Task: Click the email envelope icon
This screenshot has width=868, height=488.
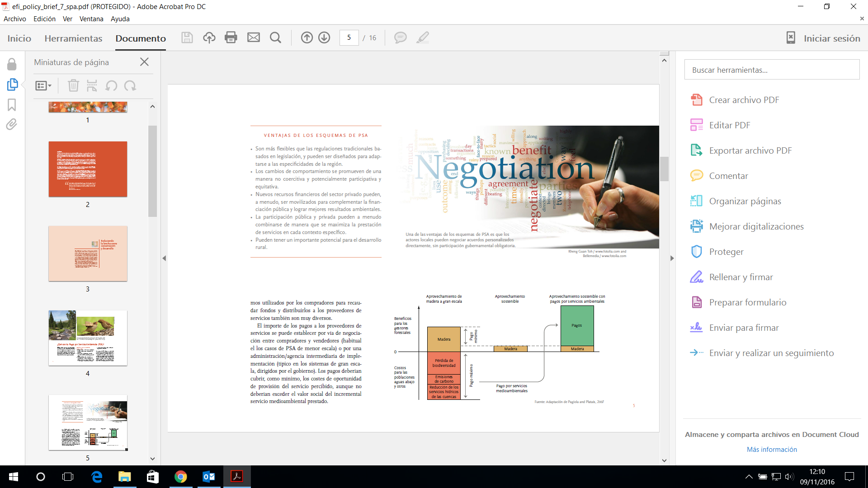Action: (253, 38)
